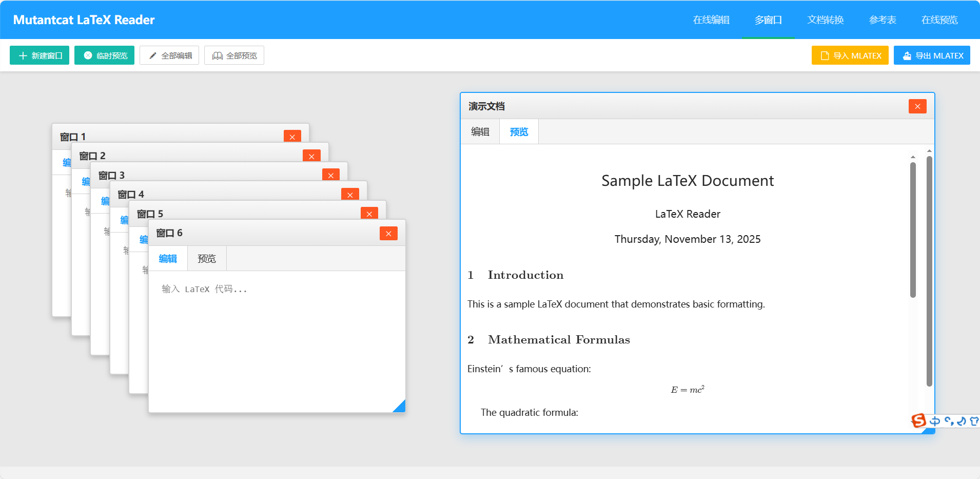Select 预览 tab in 演示文档

coord(519,132)
